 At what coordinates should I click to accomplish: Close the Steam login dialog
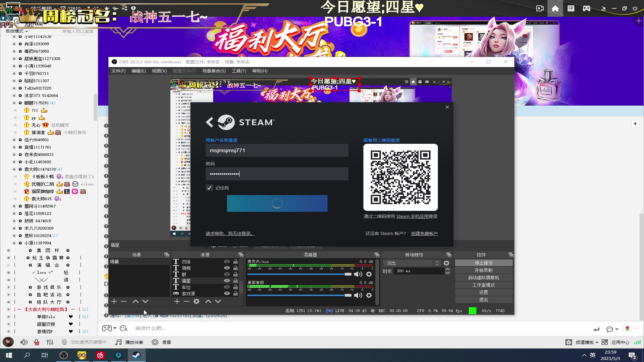[x=447, y=107]
